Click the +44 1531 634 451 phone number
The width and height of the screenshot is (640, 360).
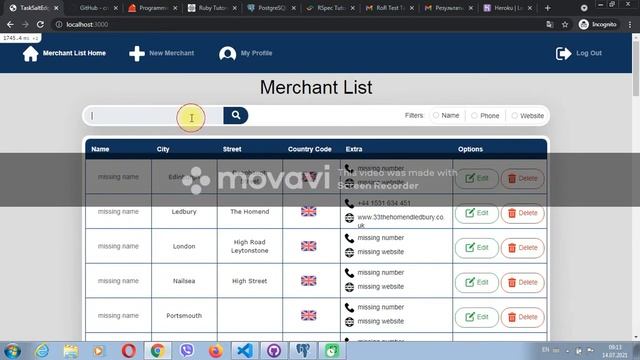click(x=384, y=203)
